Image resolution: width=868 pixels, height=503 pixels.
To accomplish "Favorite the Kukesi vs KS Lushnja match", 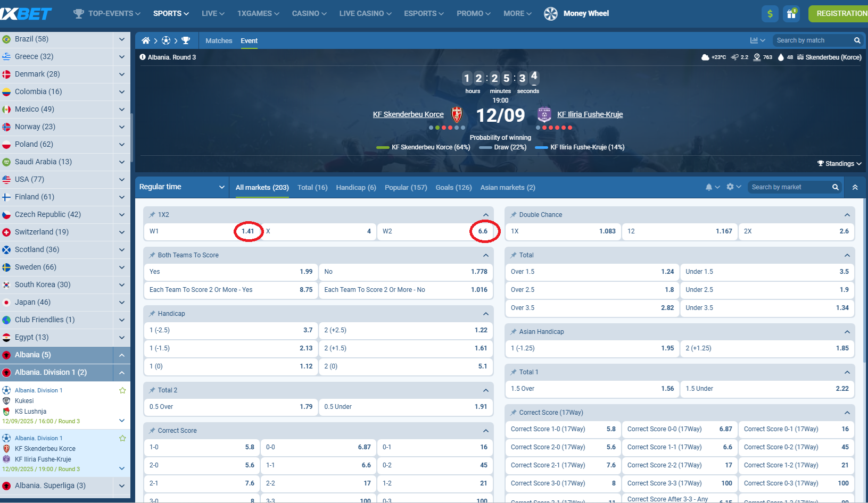I will point(122,390).
